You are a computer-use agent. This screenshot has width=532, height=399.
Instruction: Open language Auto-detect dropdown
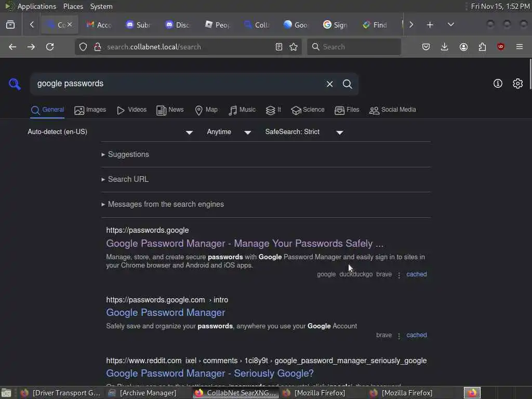(110, 132)
